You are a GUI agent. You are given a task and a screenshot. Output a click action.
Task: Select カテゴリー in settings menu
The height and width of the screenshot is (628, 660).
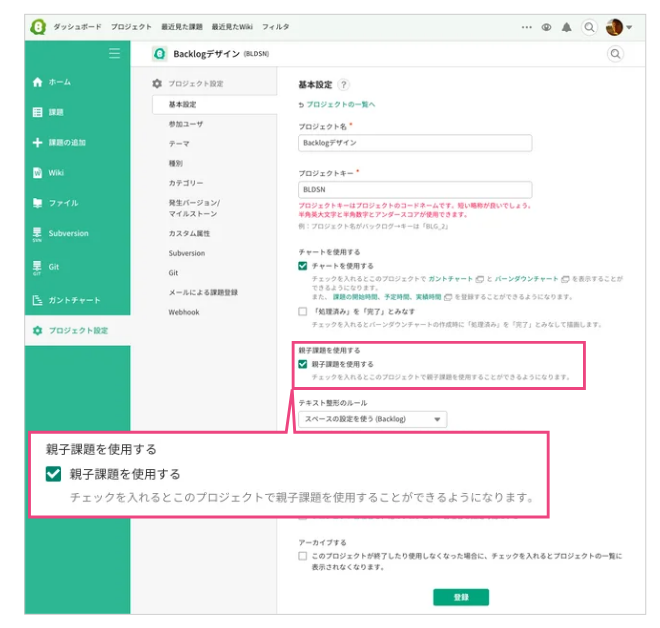coord(186,183)
